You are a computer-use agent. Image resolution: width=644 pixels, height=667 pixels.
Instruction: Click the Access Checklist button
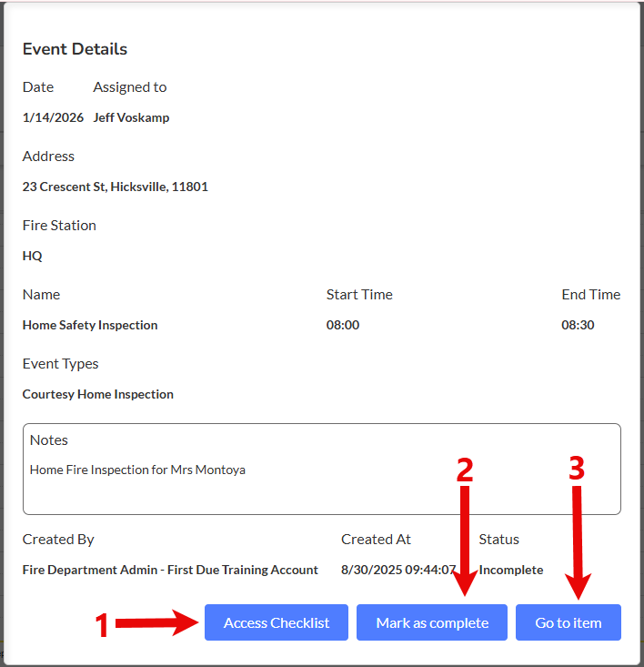276,622
